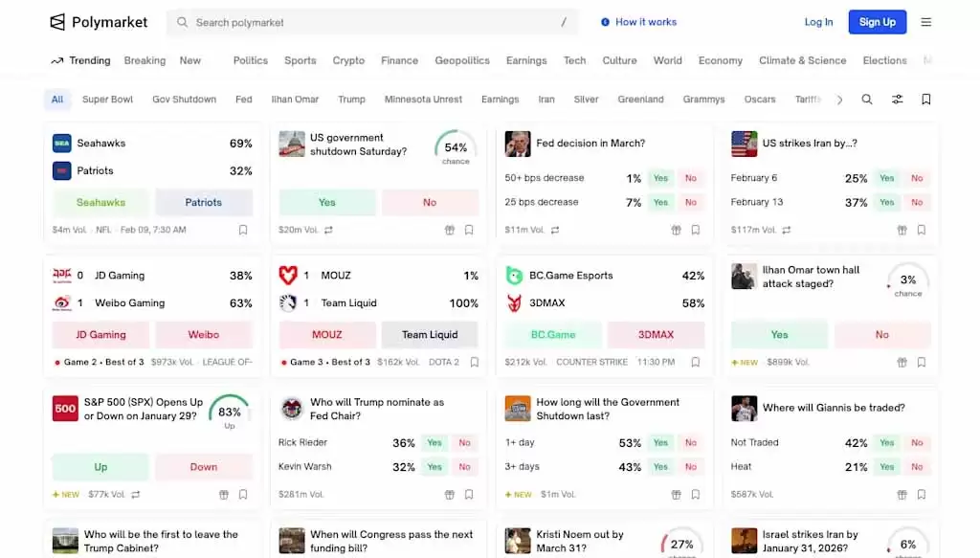Click Yes on US government shutdown Saturday
Screen dimensions: 980x558
327,203
